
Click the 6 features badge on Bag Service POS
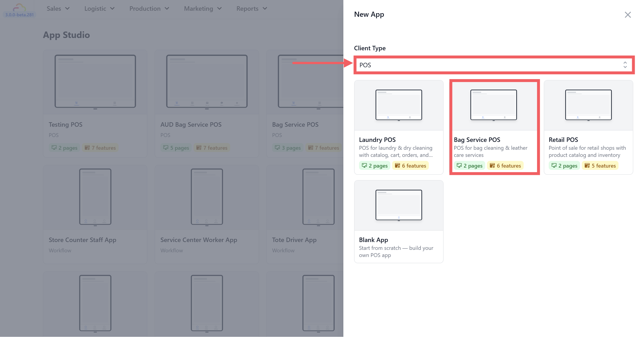(505, 165)
